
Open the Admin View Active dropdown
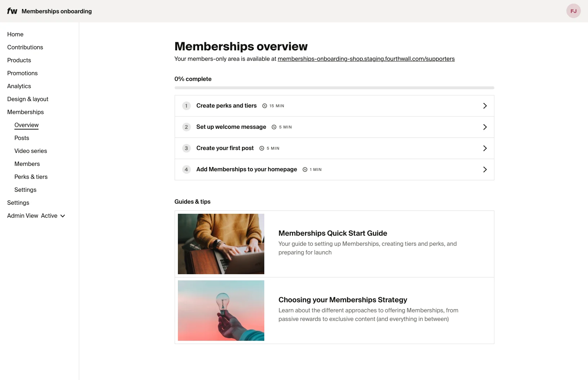click(x=36, y=216)
